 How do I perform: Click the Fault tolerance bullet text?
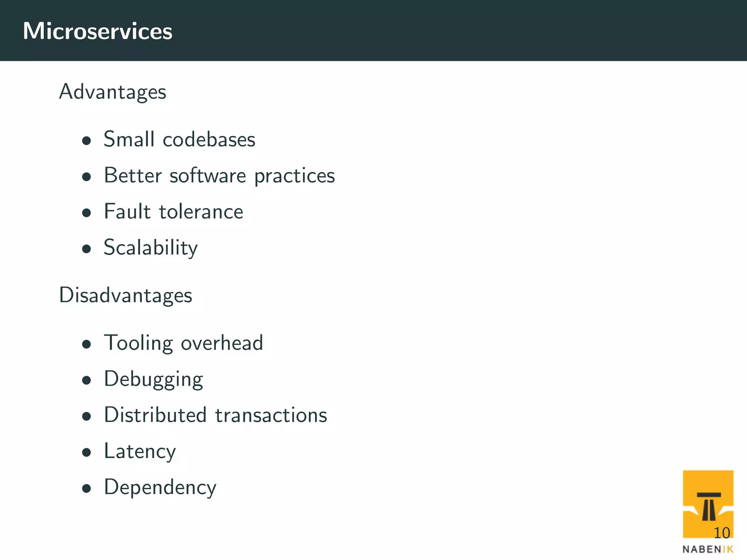pos(174,211)
